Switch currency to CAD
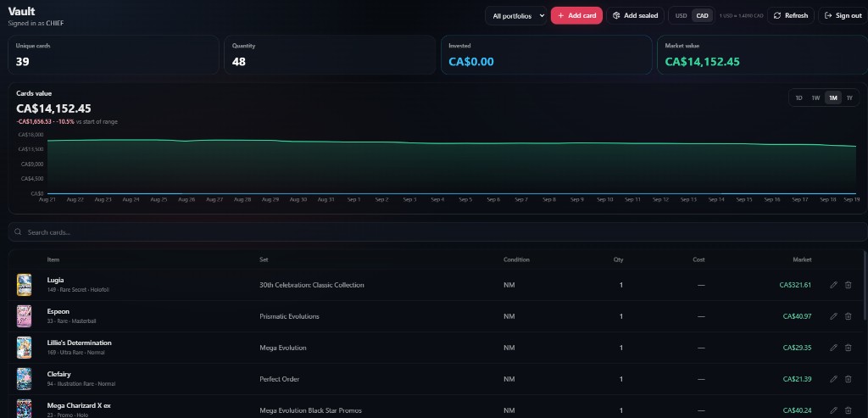 [702, 15]
